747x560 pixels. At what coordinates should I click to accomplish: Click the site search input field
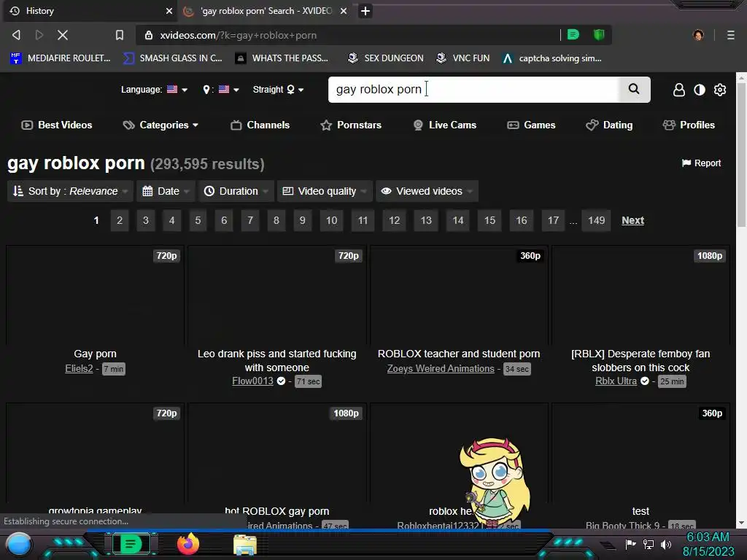[473, 89]
